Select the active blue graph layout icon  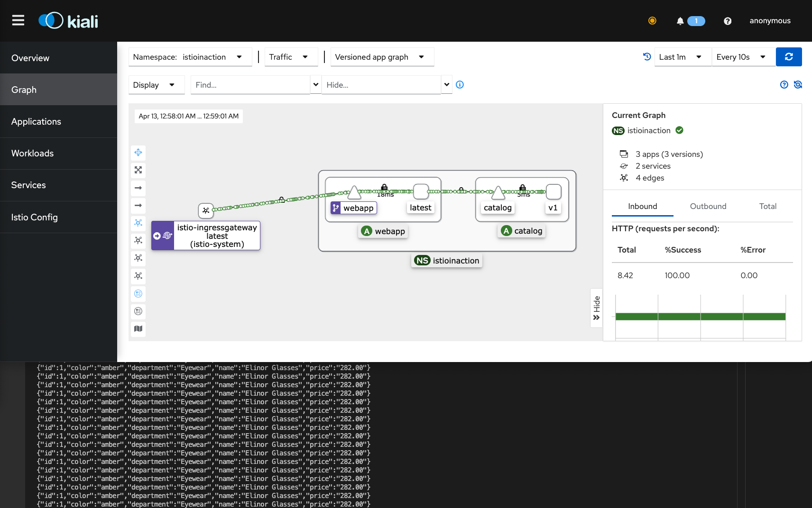[138, 223]
